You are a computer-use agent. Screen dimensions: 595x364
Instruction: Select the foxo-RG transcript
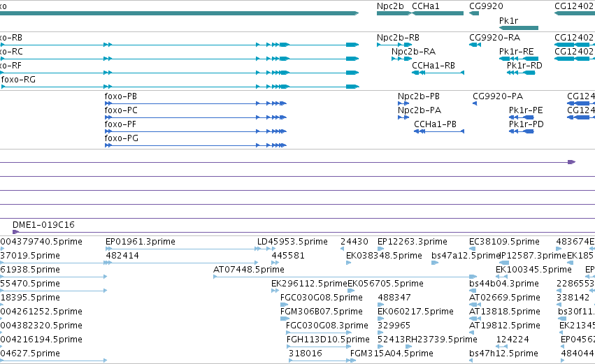(180, 87)
